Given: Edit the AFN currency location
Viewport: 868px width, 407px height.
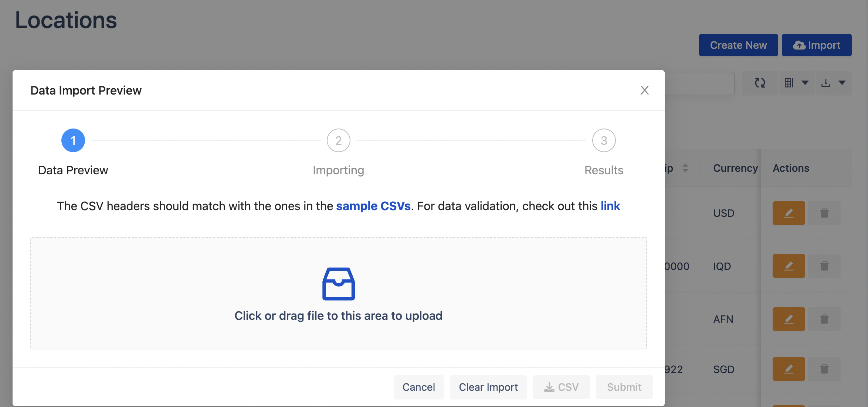Looking at the screenshot, I should click(x=789, y=319).
